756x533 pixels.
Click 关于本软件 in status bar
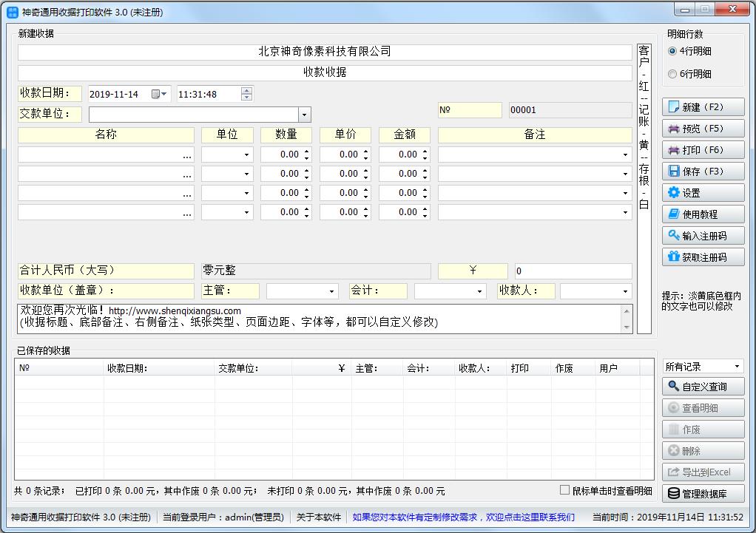[x=319, y=517]
